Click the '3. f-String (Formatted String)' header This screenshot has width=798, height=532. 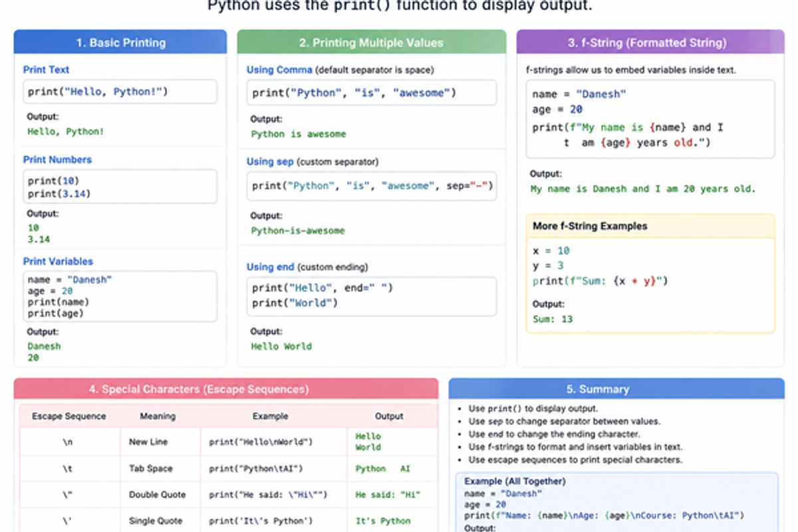[650, 43]
